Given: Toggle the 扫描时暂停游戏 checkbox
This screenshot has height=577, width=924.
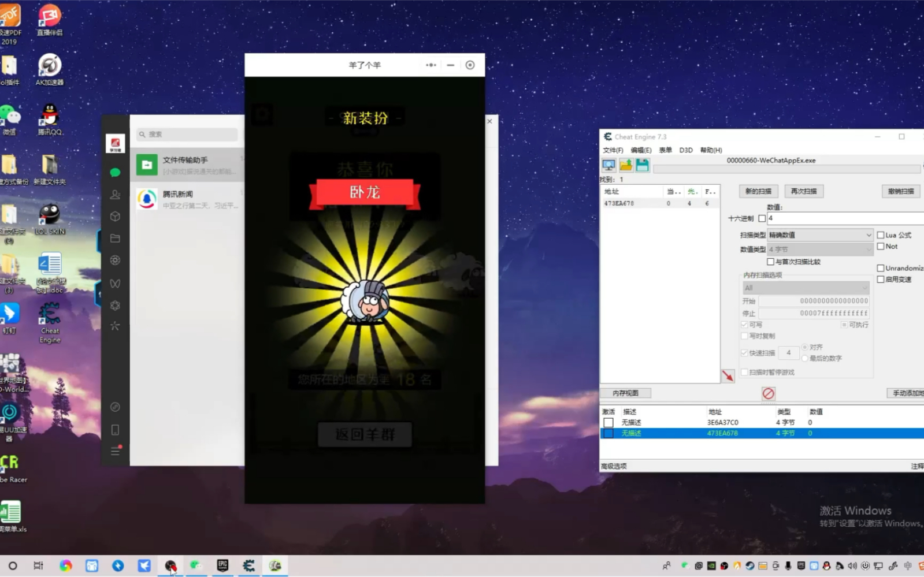Looking at the screenshot, I should pos(744,372).
